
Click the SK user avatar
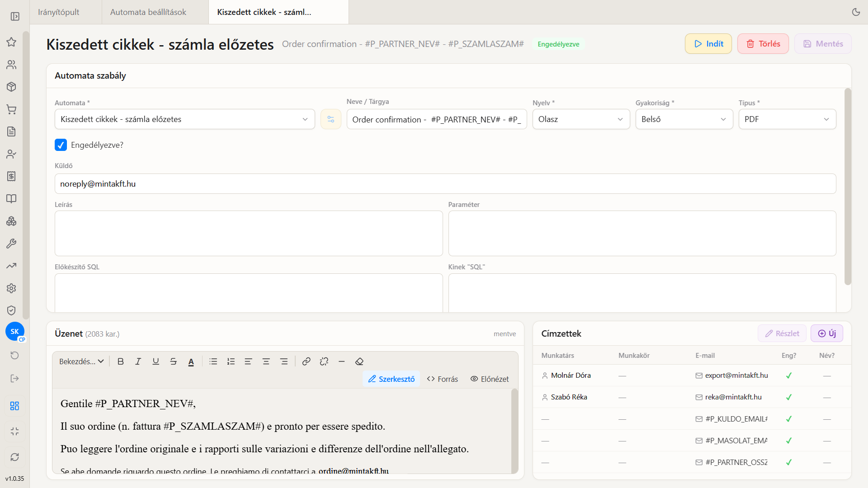tap(15, 332)
